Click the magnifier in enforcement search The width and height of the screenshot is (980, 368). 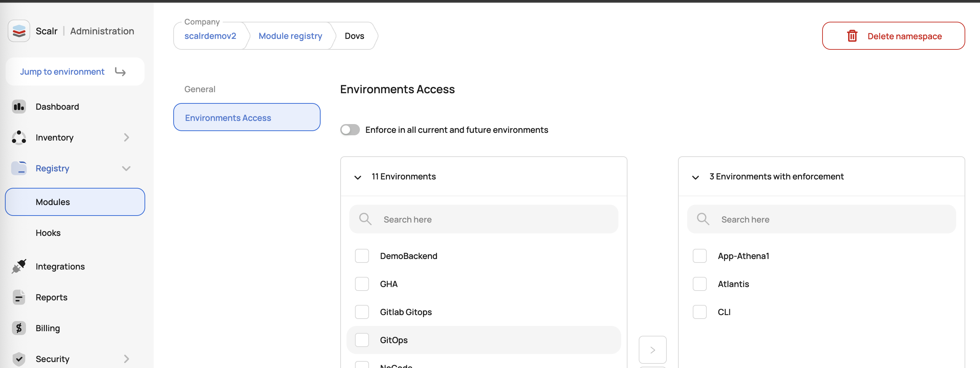[703, 219]
